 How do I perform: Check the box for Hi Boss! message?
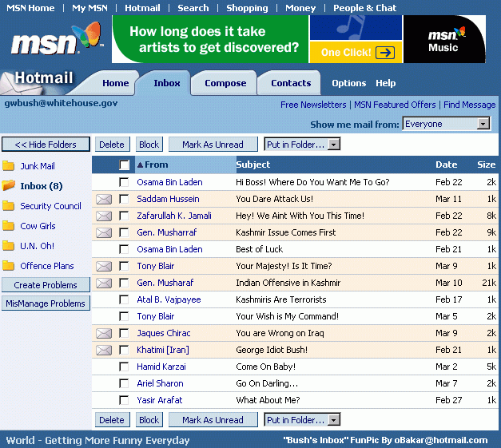[124, 182]
